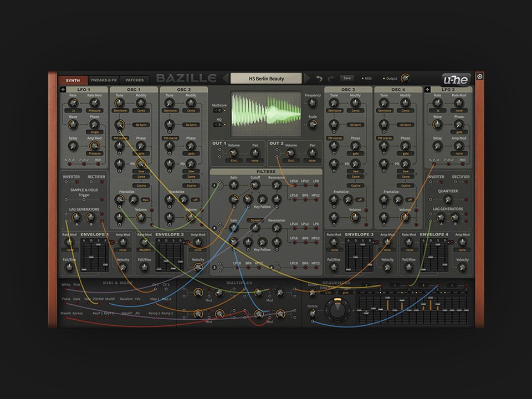Viewport: 532px width, 399px height.
Task: Click the u-he logo badge
Action: tap(456, 80)
